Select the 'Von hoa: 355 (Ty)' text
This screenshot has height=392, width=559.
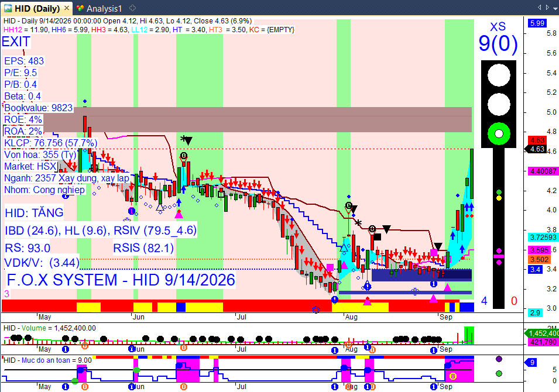40,154
